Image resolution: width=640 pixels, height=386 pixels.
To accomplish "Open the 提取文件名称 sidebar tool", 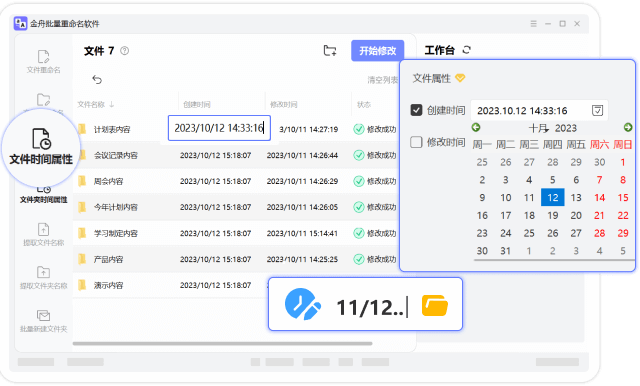I will click(44, 235).
